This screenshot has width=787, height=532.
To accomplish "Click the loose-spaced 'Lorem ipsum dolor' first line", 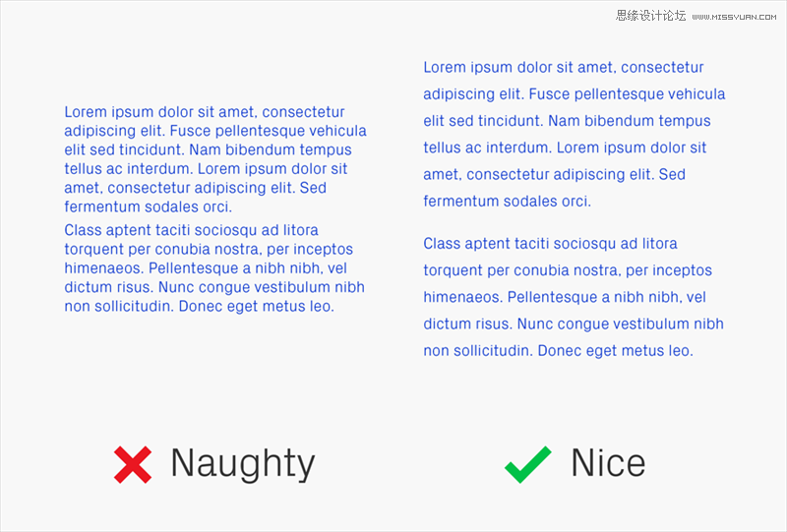I will click(564, 67).
